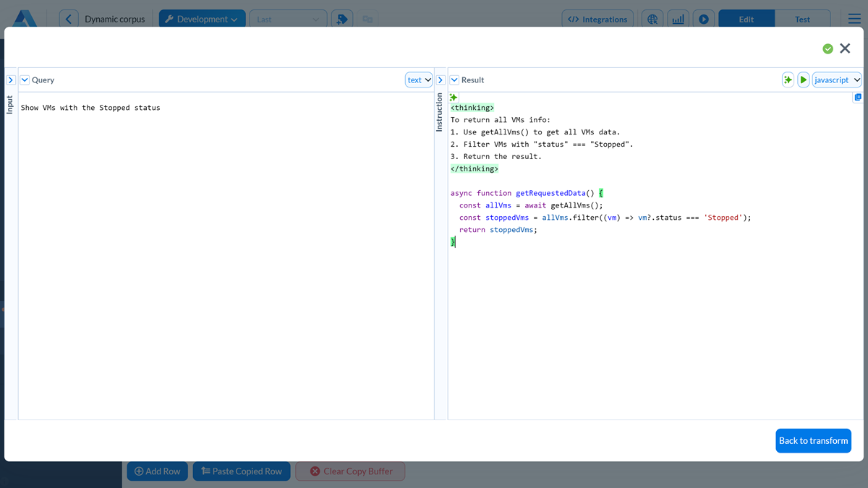Image resolution: width=868 pixels, height=488 pixels.
Task: Open the globe language settings icon
Action: pyautogui.click(x=652, y=18)
